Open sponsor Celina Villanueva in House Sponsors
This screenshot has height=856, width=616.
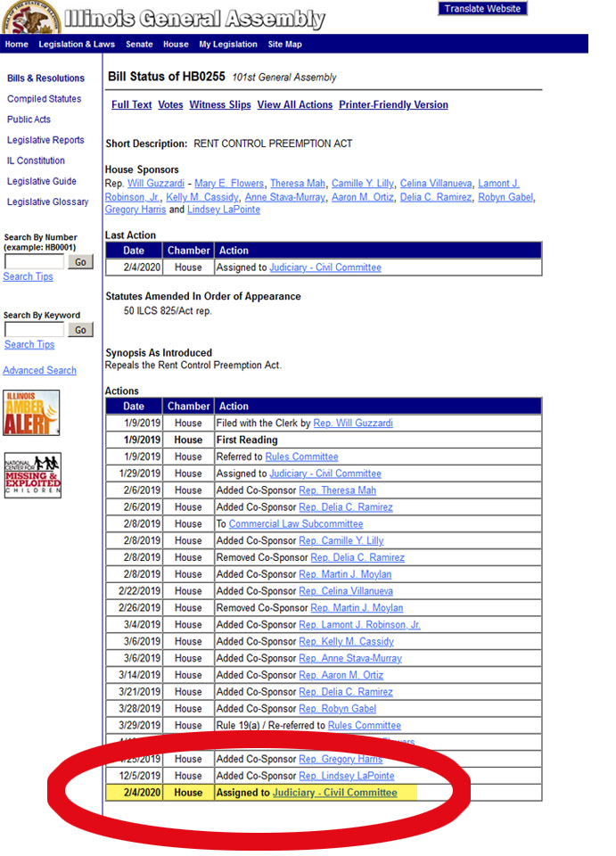click(436, 184)
